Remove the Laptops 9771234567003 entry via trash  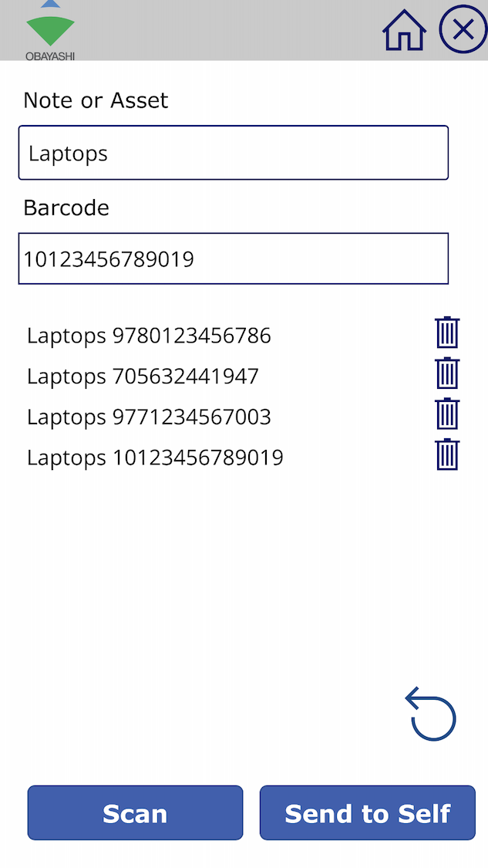tap(447, 414)
